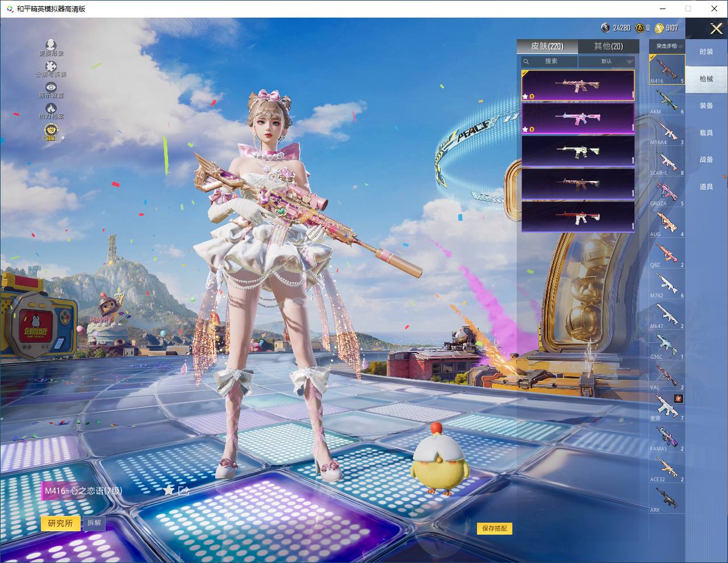
Task: Click the bronze token currency icon
Action: [640, 27]
